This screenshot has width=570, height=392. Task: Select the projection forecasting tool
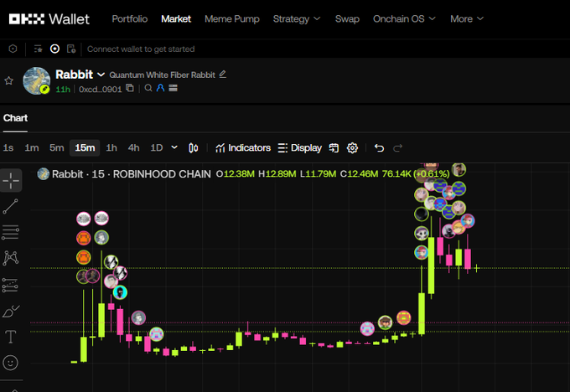[x=10, y=285]
